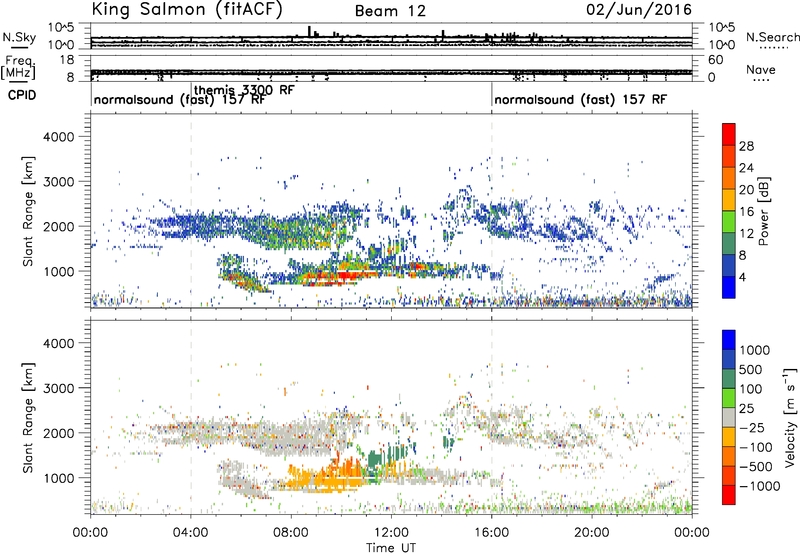The image size is (800, 554).
Task: Click the second 'normalsound (fast) 157 RF' label after 16:00
Action: pos(581,99)
